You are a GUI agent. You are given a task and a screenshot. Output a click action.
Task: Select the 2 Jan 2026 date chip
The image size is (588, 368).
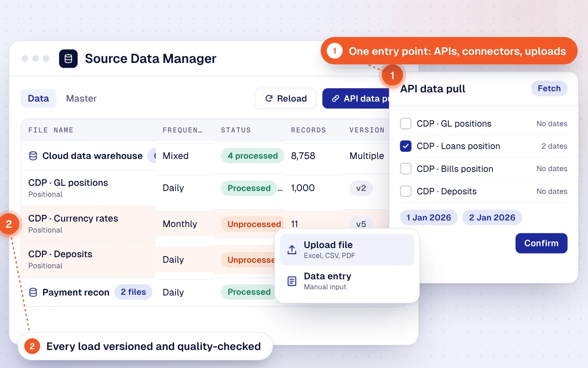(x=492, y=217)
